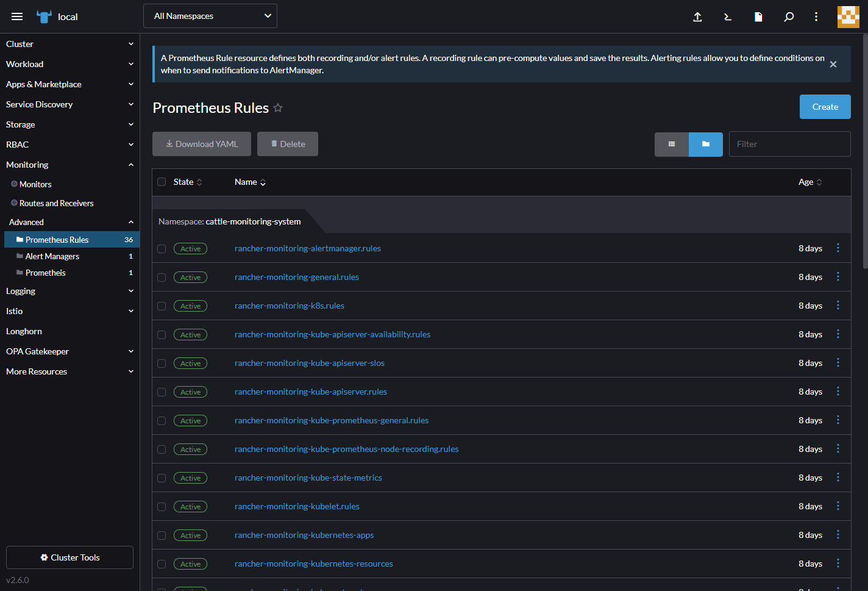Open the kubectl shell icon
The height and width of the screenshot is (591, 868).
pos(728,16)
